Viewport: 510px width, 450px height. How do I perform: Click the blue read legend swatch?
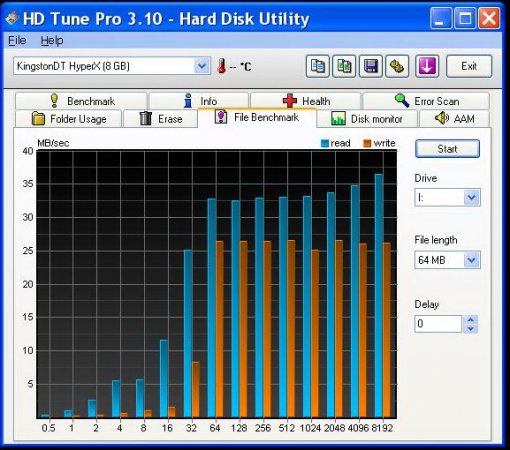coord(324,144)
